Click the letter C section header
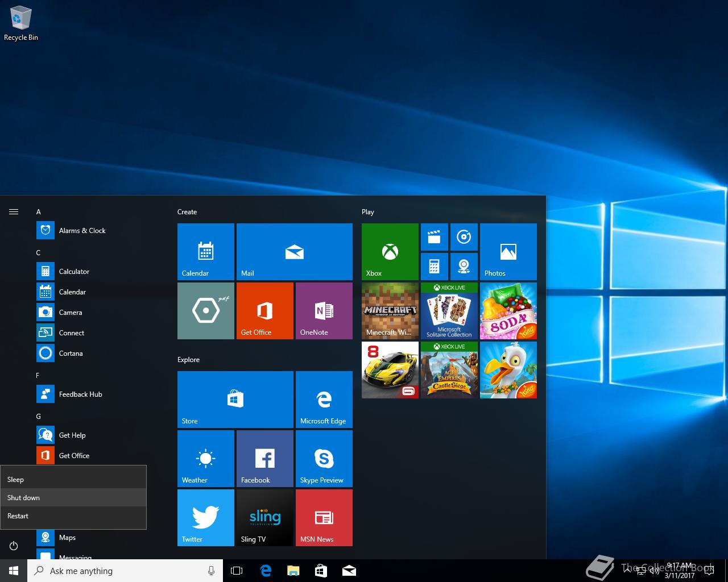Image resolution: width=728 pixels, height=582 pixels. (39, 253)
